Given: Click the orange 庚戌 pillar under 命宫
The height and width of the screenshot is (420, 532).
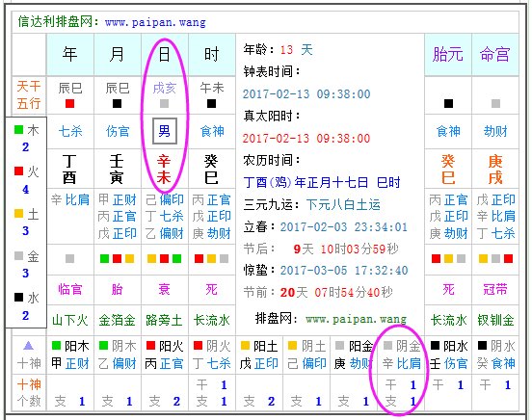Looking at the screenshot, I should pyautogui.click(x=495, y=169).
